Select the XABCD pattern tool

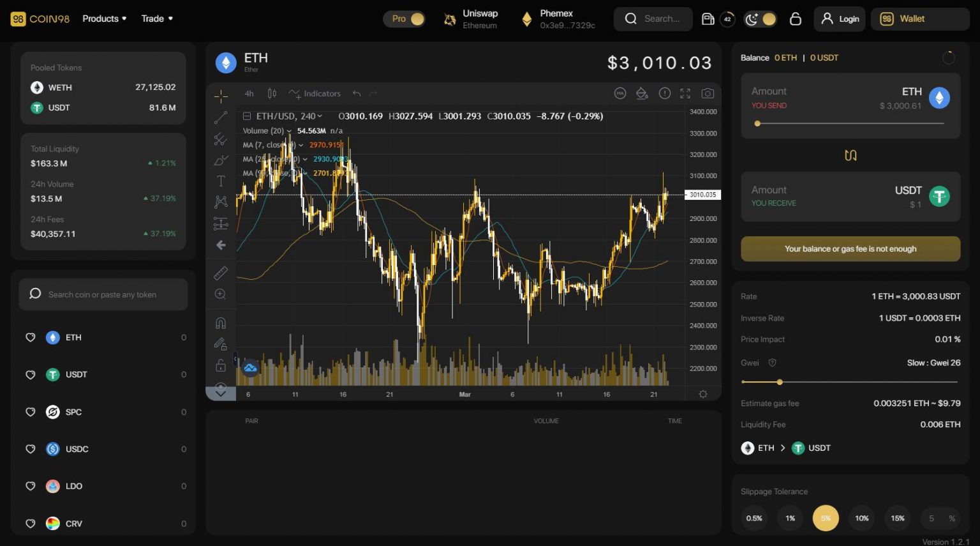point(221,201)
